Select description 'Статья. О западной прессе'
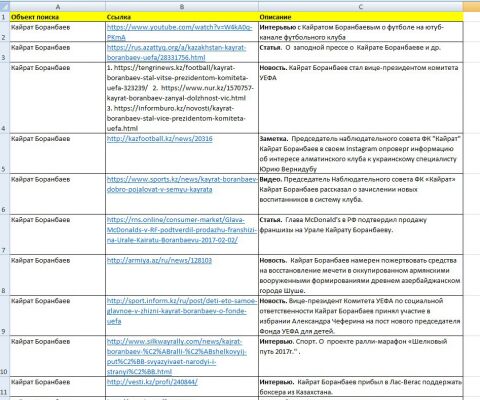The image size is (480, 400). pos(361,52)
